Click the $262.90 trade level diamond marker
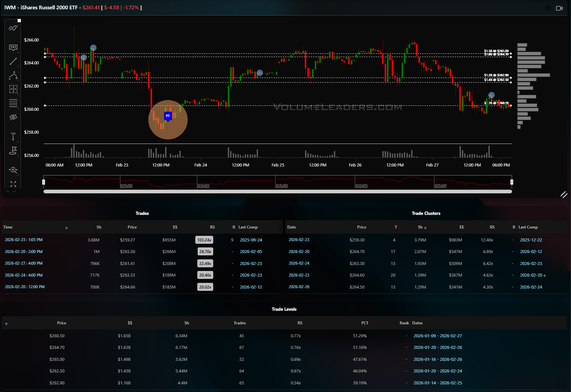Viewport: 571px width, 392px height. point(511,78)
